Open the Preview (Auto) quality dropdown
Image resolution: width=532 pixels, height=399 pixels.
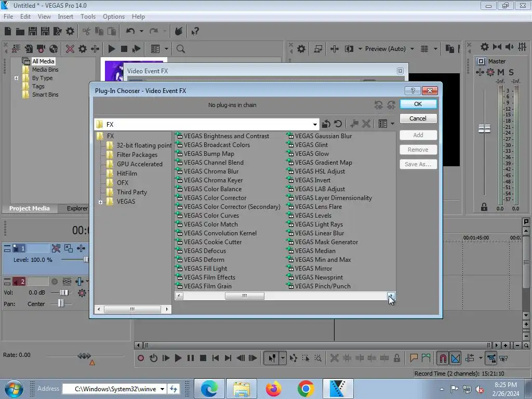(412, 49)
